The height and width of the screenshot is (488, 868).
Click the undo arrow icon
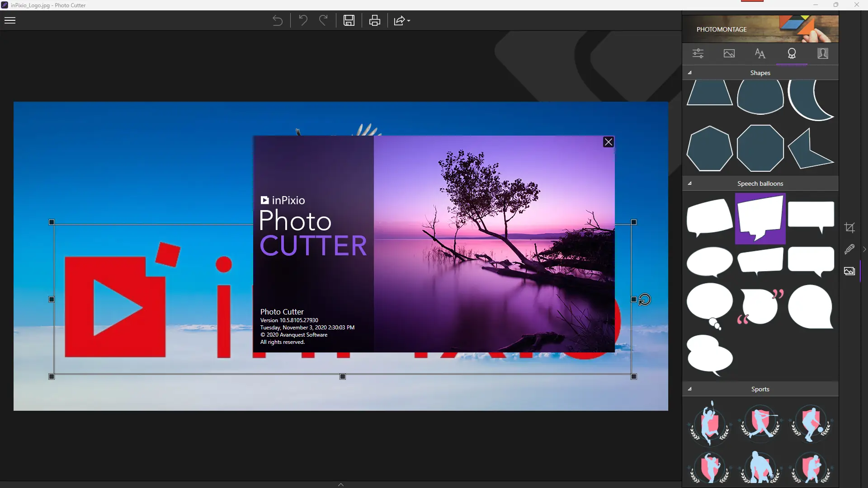[303, 21]
